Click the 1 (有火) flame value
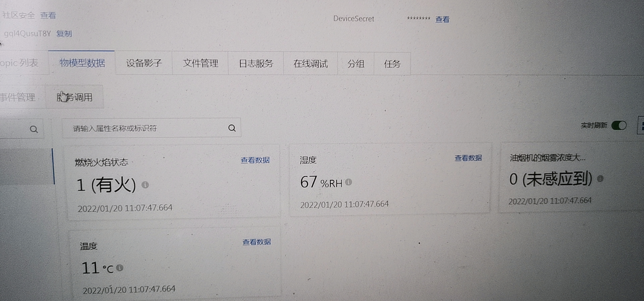 (x=106, y=185)
